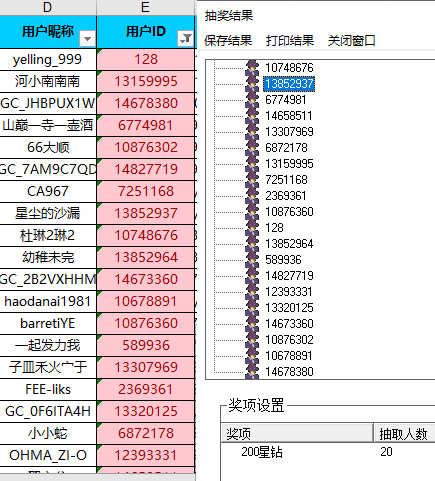Viewport: 435px width, 481px height.
Task: Click the user icon beside 10748676
Action: tap(252, 68)
